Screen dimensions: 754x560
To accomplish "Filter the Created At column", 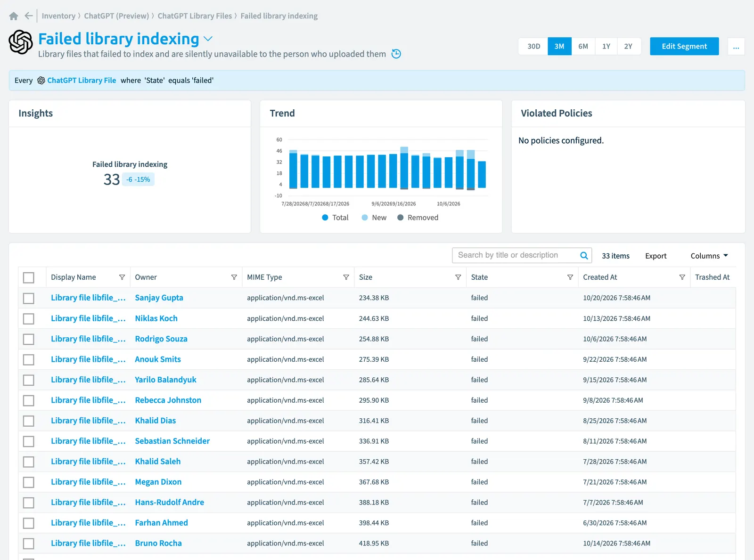I will tap(682, 277).
